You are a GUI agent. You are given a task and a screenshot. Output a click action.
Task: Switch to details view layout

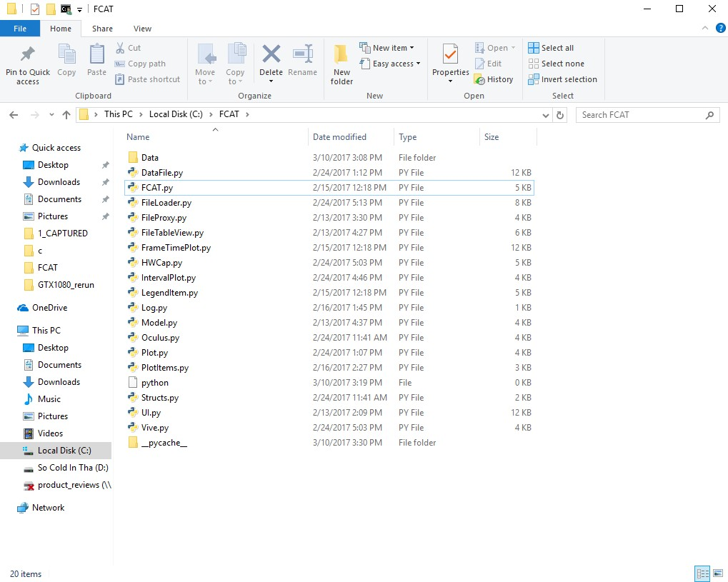[x=702, y=573]
